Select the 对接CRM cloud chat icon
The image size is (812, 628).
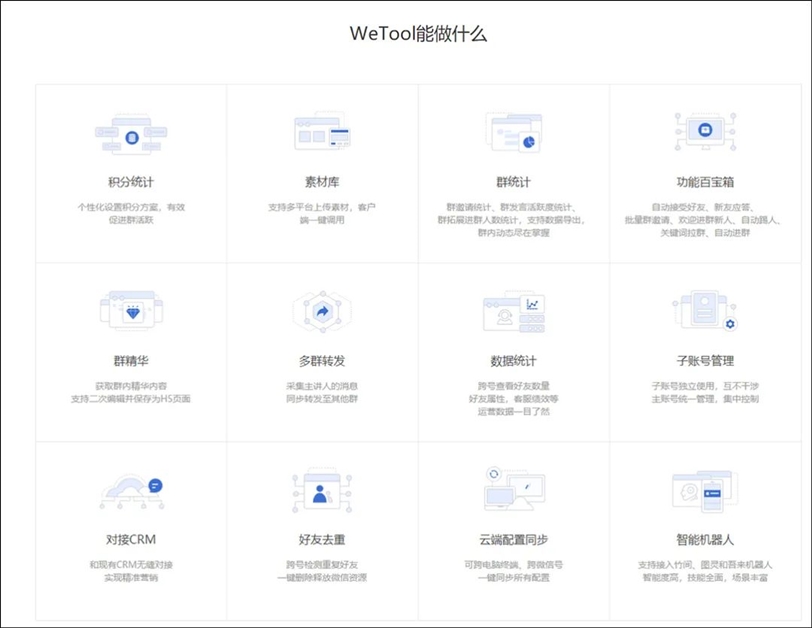(132, 491)
